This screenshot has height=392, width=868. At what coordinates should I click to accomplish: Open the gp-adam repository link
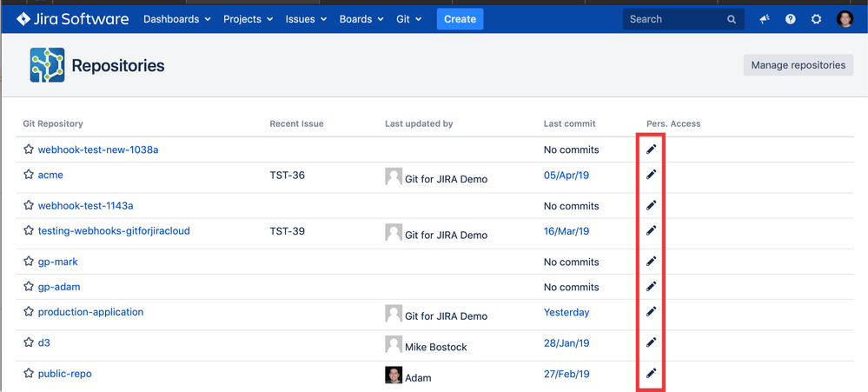coord(59,287)
